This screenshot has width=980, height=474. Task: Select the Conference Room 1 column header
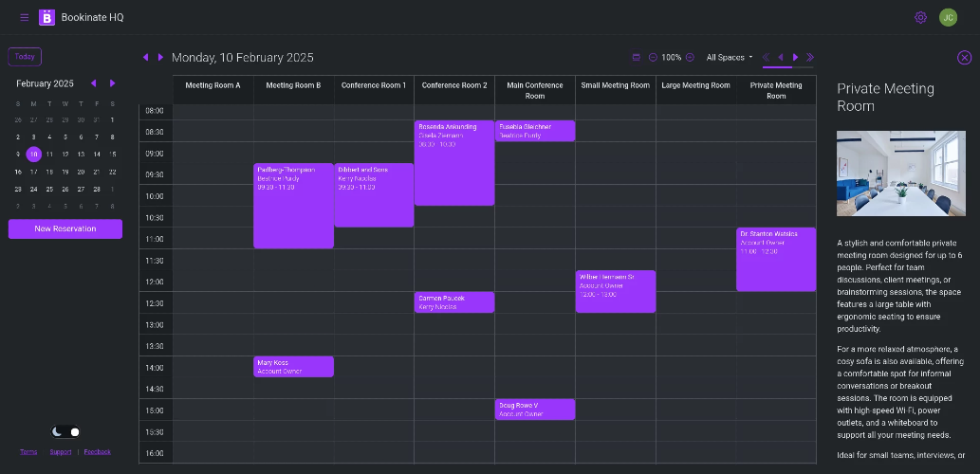coord(374,89)
